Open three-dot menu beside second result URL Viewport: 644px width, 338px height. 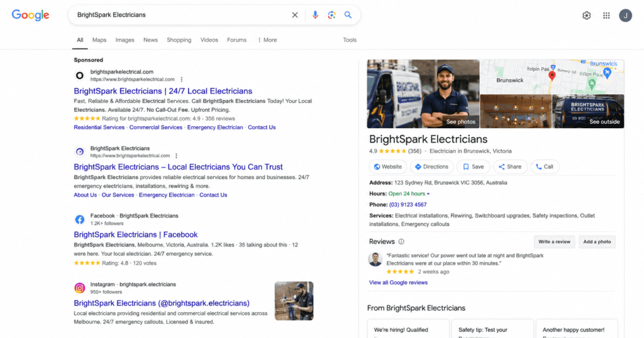176,156
